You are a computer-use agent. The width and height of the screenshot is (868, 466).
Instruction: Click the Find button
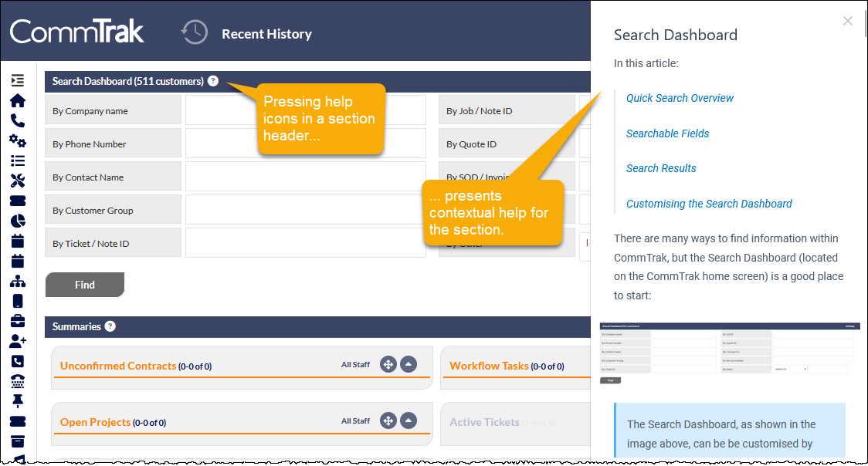(85, 285)
